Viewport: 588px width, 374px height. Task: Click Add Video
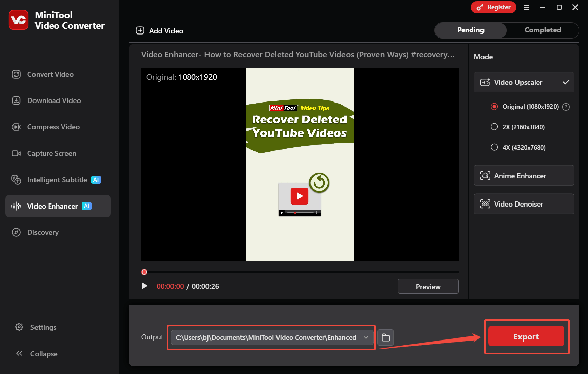click(x=160, y=31)
